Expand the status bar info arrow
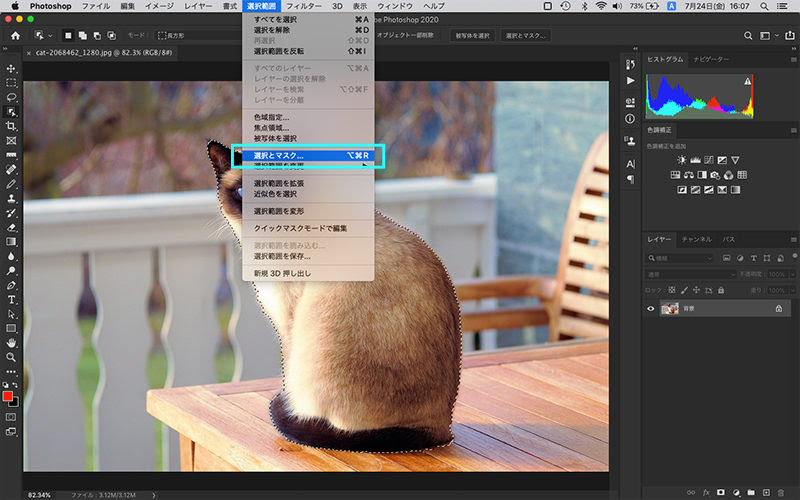Screen dimensions: 800x500 (154, 495)
